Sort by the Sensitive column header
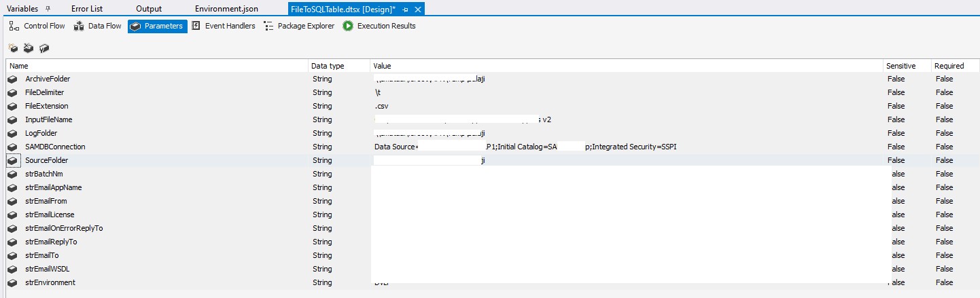 coord(907,66)
